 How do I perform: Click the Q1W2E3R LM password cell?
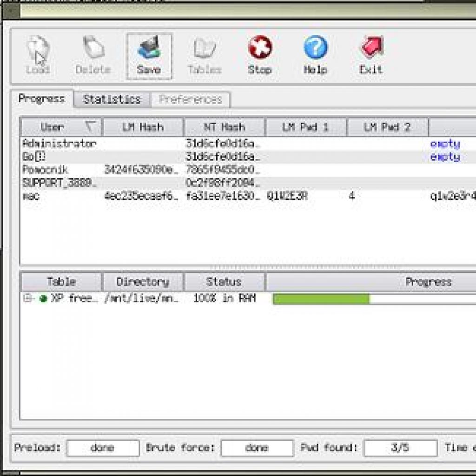[x=287, y=196]
